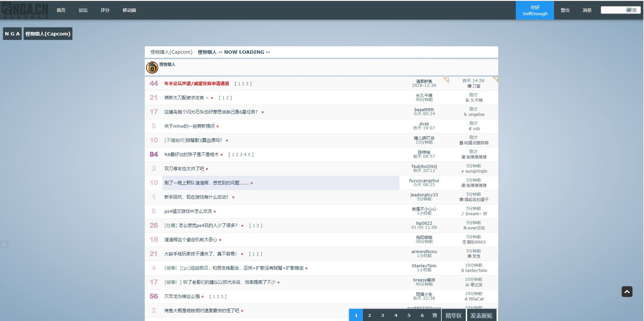Click 登出 to log out
This screenshot has height=321, width=644.
(x=565, y=10)
